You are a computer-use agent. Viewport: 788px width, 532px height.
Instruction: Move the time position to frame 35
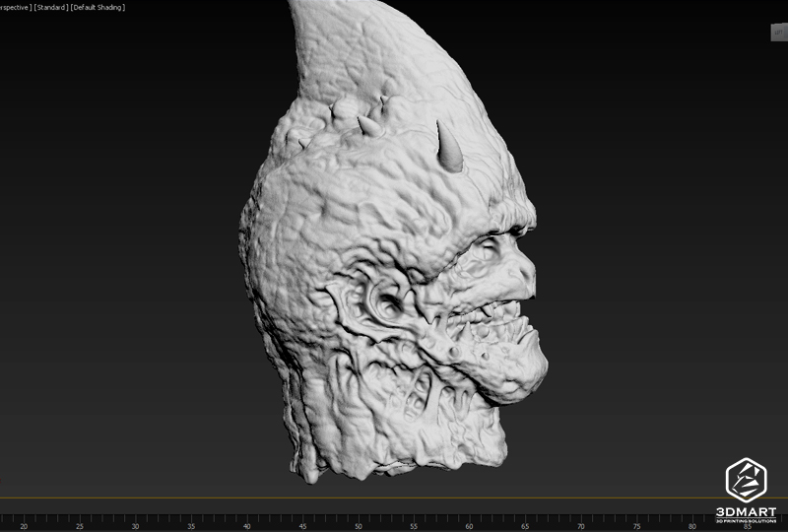pos(191,526)
